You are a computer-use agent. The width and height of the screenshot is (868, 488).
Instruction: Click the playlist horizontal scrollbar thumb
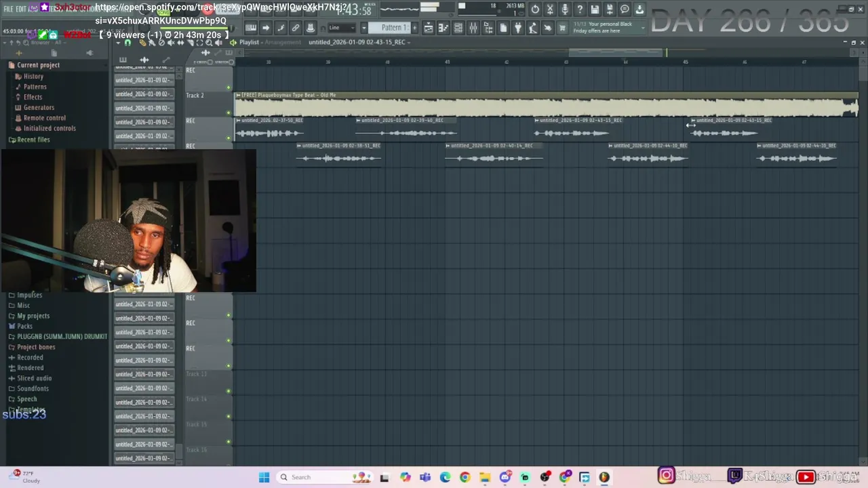click(617, 52)
